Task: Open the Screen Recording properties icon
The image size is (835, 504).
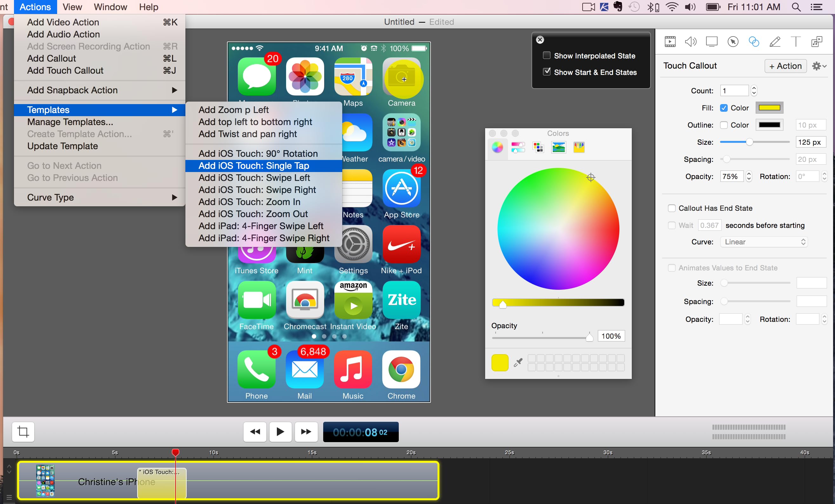Action: pos(711,42)
